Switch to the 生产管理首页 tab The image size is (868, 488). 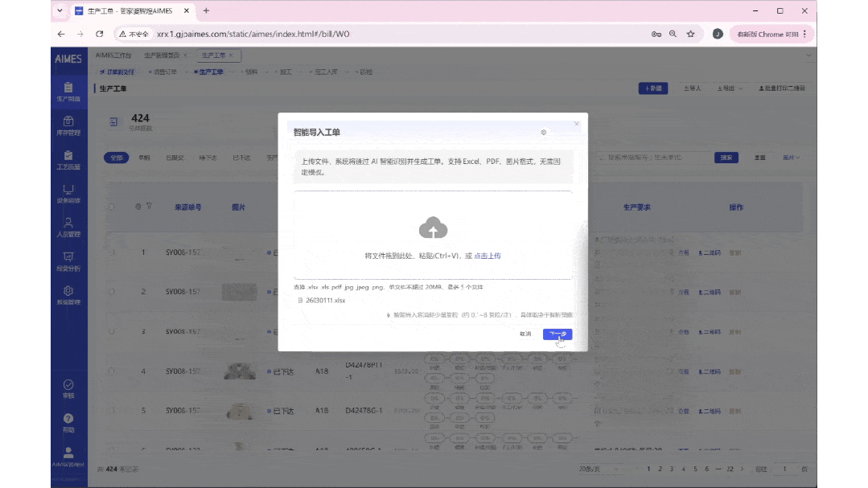162,55
